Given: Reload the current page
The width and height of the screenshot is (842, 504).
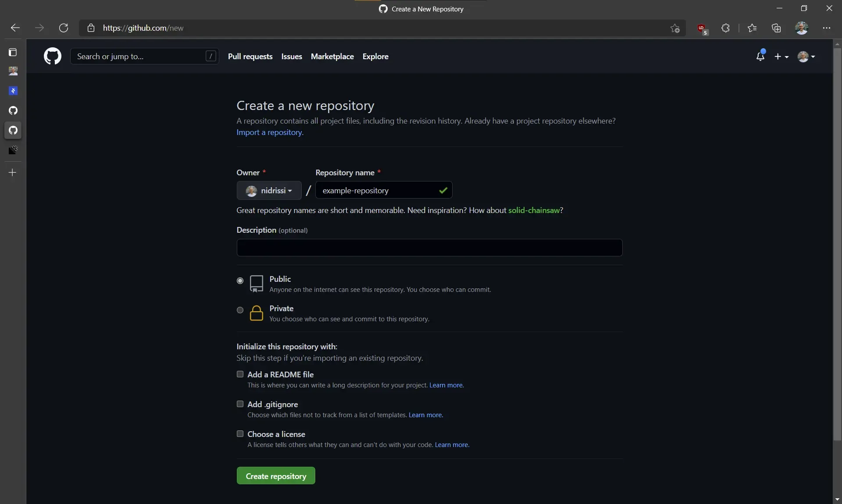Looking at the screenshot, I should [64, 28].
